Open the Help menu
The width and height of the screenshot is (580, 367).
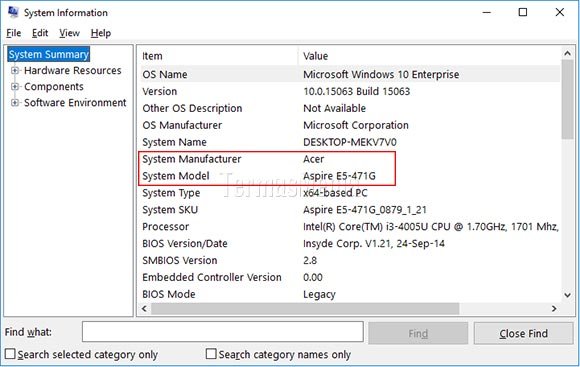tap(101, 33)
